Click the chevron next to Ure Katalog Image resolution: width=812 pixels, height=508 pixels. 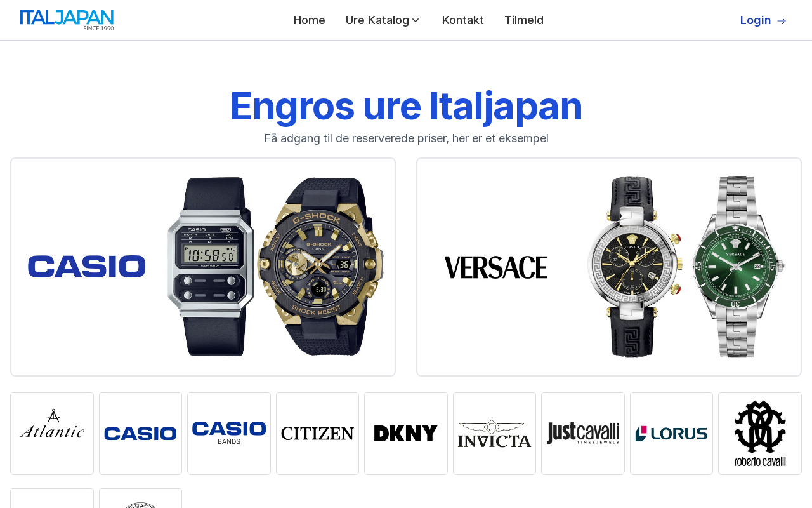(416, 20)
